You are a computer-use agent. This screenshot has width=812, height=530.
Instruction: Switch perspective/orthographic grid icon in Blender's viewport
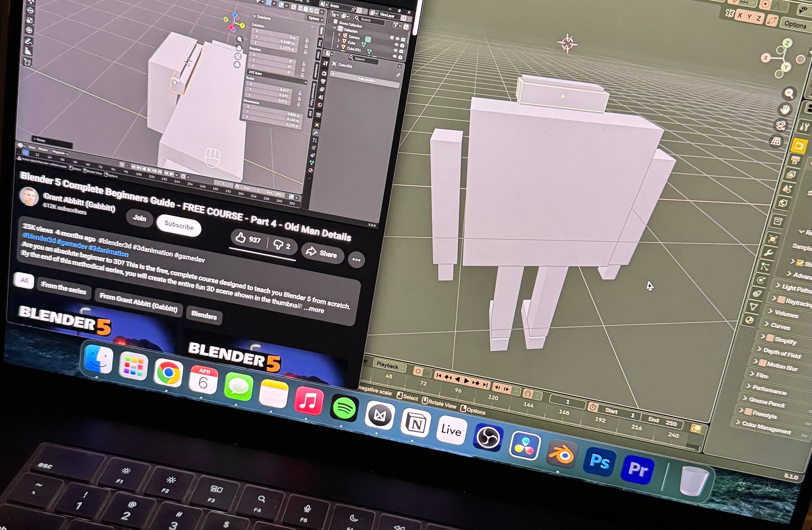pos(776,141)
